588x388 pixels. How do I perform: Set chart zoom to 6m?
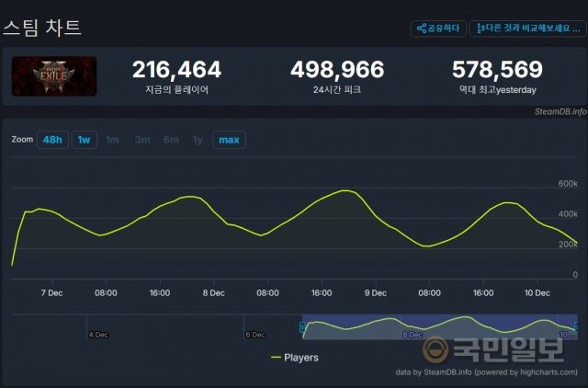171,140
